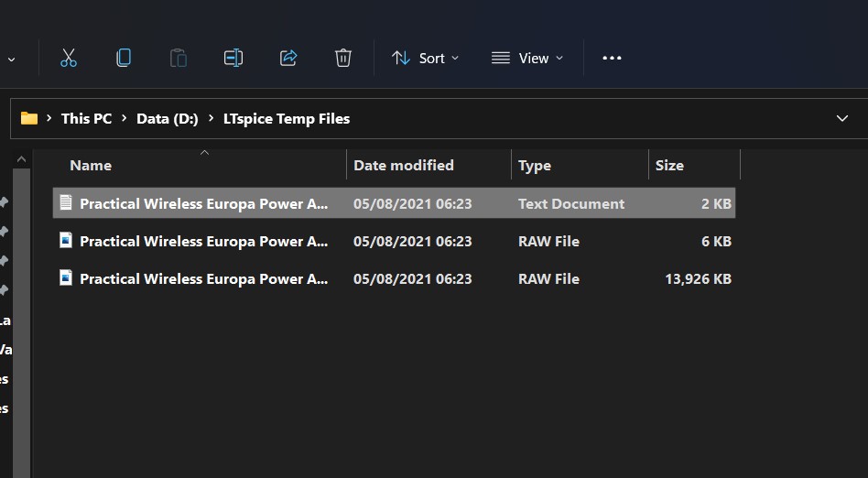Image resolution: width=868 pixels, height=478 pixels.
Task: Open the Sort dropdown menu
Action: click(425, 59)
